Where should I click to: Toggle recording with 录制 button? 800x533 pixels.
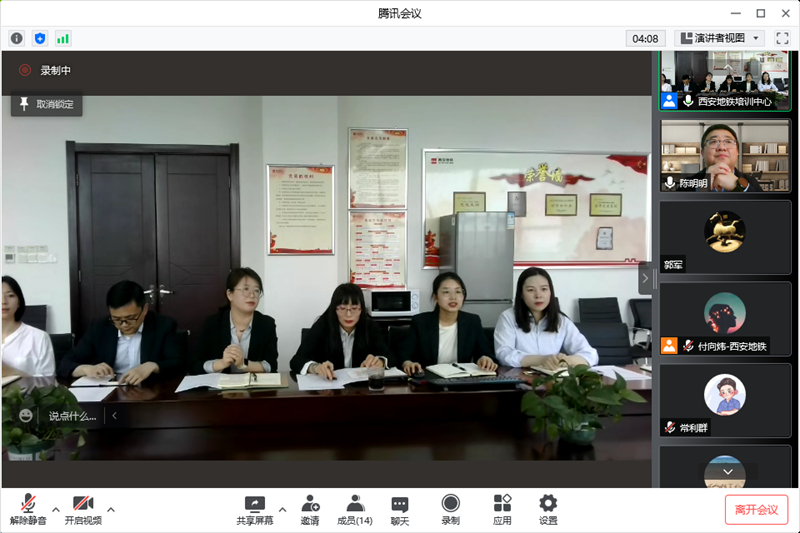(451, 510)
